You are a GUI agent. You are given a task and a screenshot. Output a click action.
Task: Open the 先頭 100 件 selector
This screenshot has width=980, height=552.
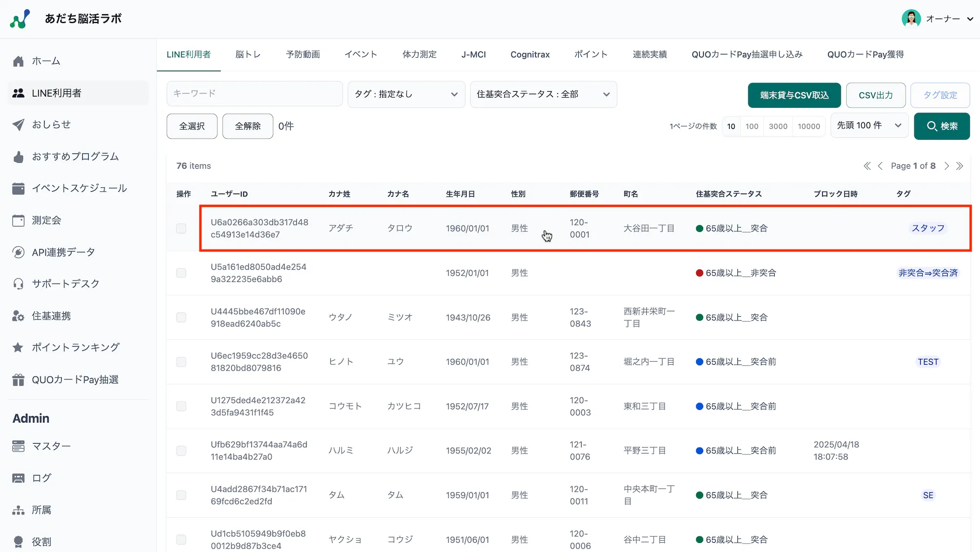pos(869,125)
